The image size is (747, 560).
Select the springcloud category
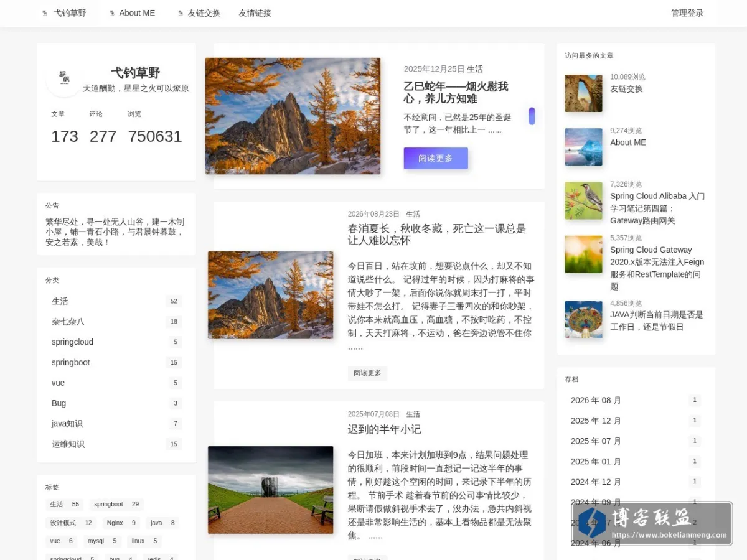(x=116, y=342)
